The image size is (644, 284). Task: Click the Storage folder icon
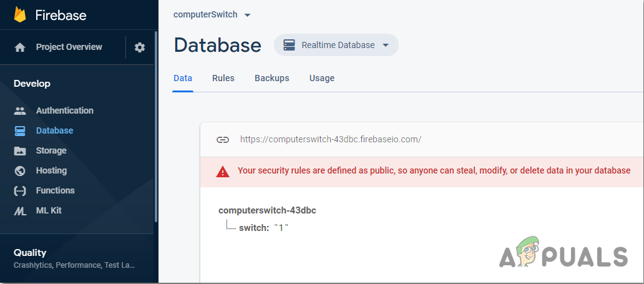[20, 151]
